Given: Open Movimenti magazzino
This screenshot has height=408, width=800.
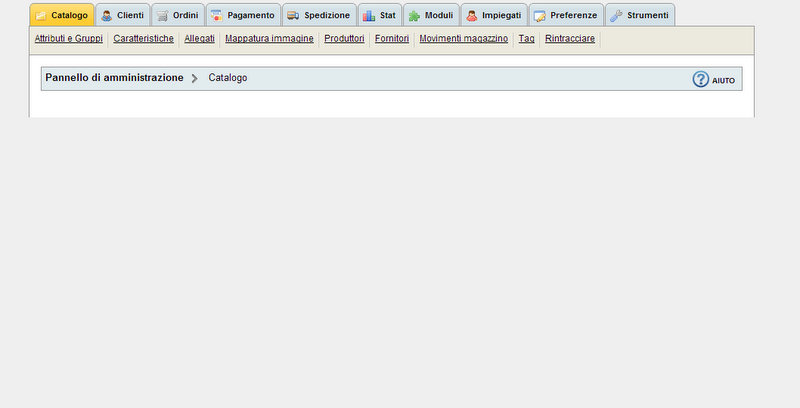Looking at the screenshot, I should point(464,39).
